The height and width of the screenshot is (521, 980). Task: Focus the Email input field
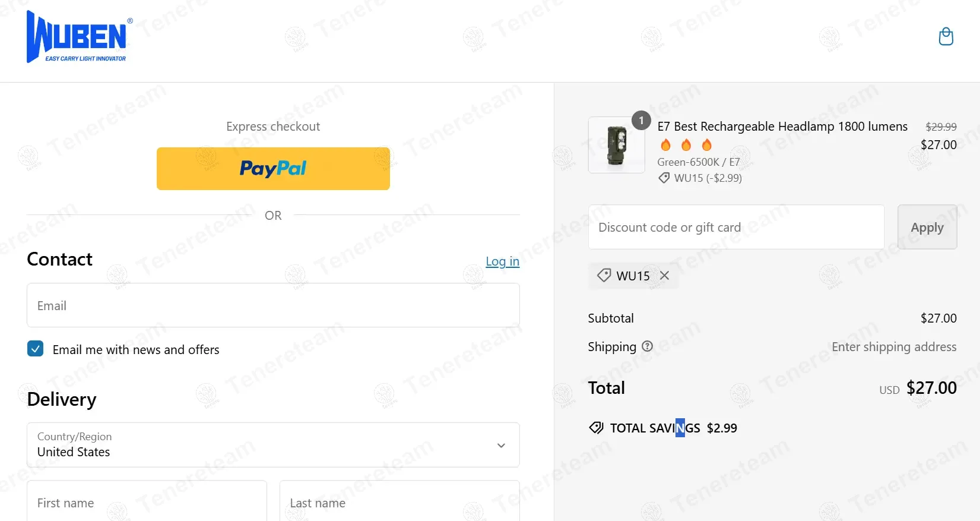coord(273,305)
